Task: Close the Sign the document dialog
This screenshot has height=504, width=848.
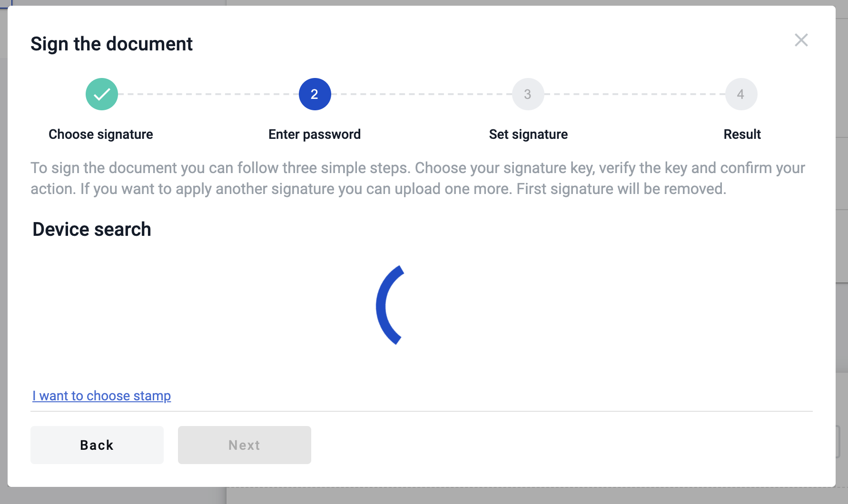Action: click(801, 40)
